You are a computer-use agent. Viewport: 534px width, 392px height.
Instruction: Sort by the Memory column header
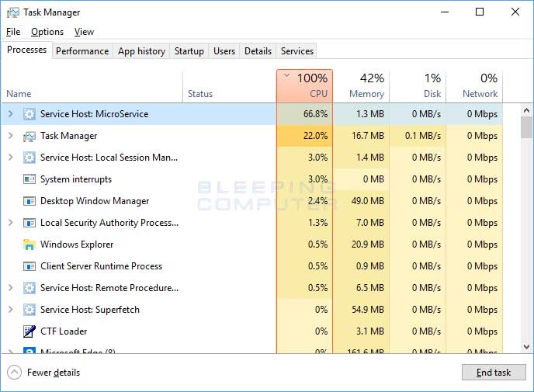point(362,86)
